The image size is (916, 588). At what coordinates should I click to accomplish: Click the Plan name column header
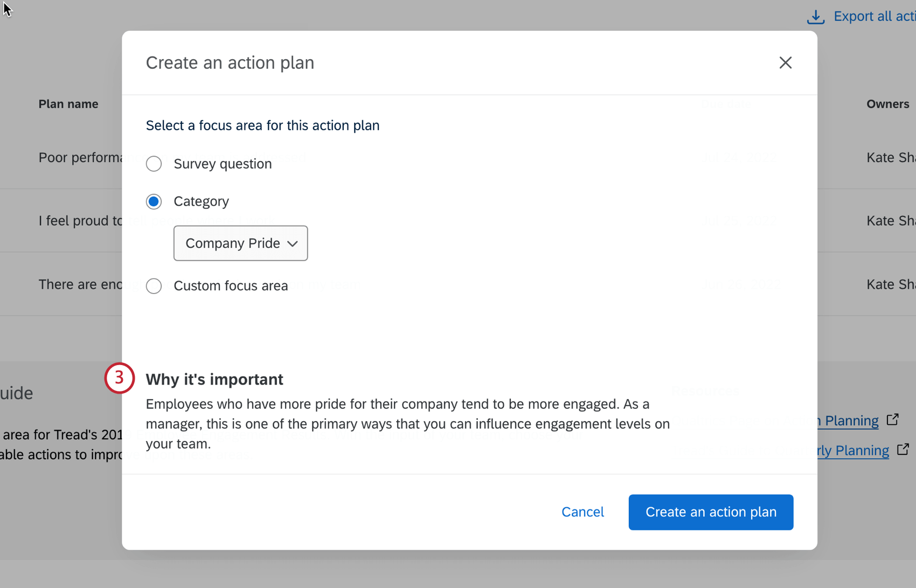point(68,104)
